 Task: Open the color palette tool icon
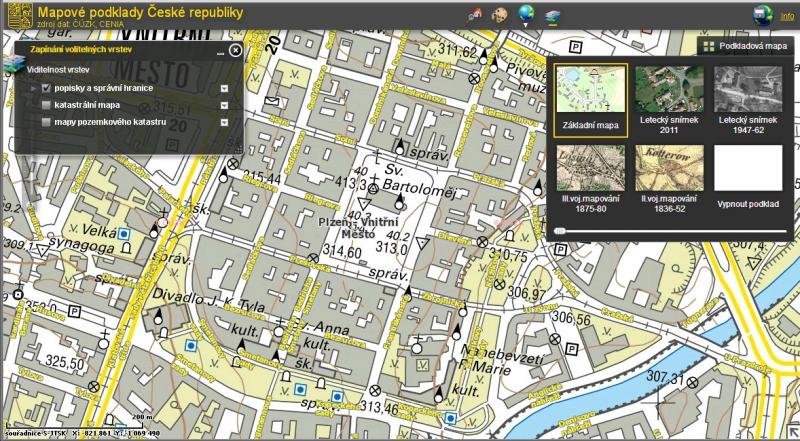click(x=500, y=14)
